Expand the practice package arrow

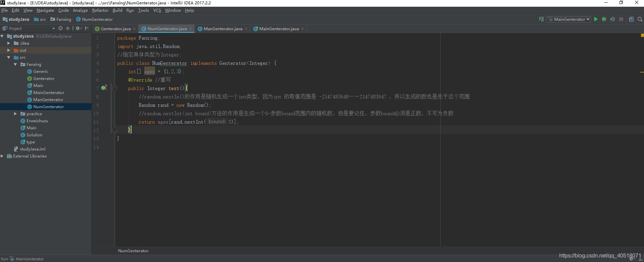click(15, 114)
